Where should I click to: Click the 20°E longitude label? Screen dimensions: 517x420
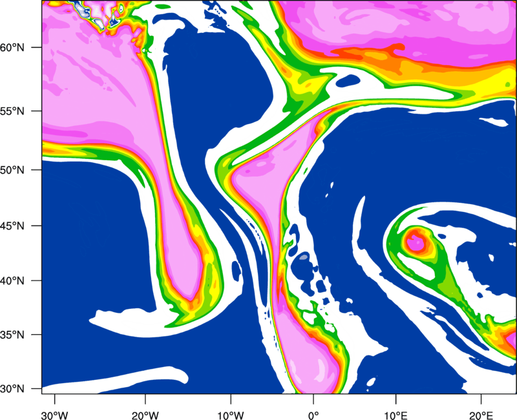tap(481, 415)
